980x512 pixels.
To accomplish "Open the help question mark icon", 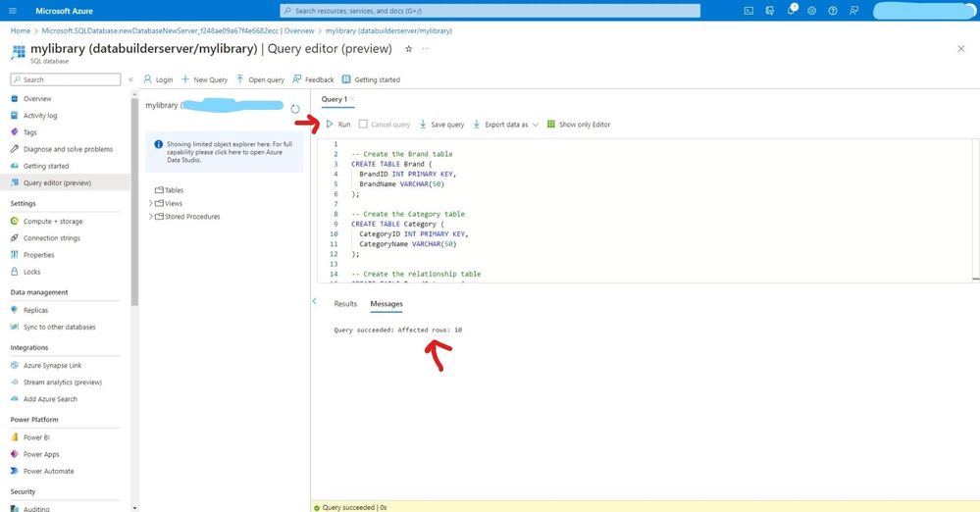I will [833, 11].
